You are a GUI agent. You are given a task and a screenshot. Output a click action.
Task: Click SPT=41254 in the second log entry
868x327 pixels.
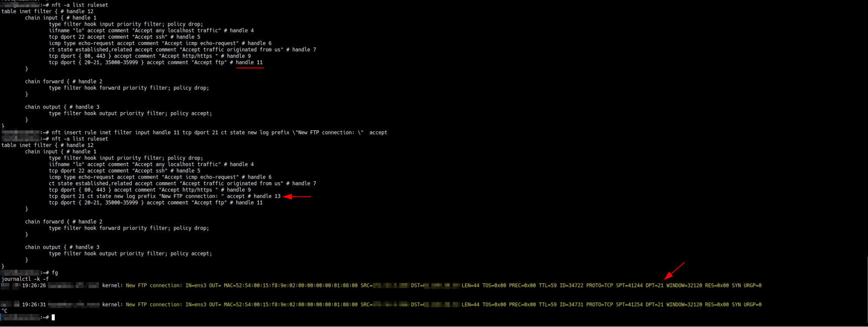pyautogui.click(x=629, y=305)
